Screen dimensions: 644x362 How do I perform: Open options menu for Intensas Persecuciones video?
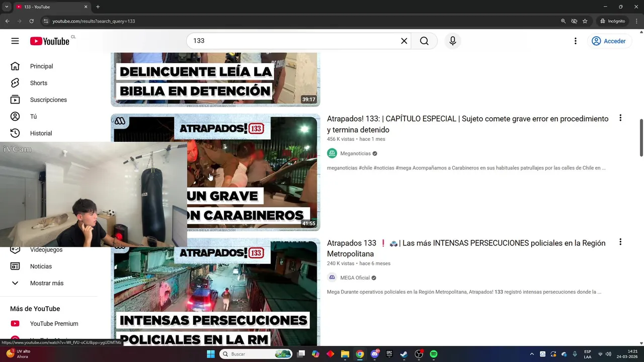point(620,242)
